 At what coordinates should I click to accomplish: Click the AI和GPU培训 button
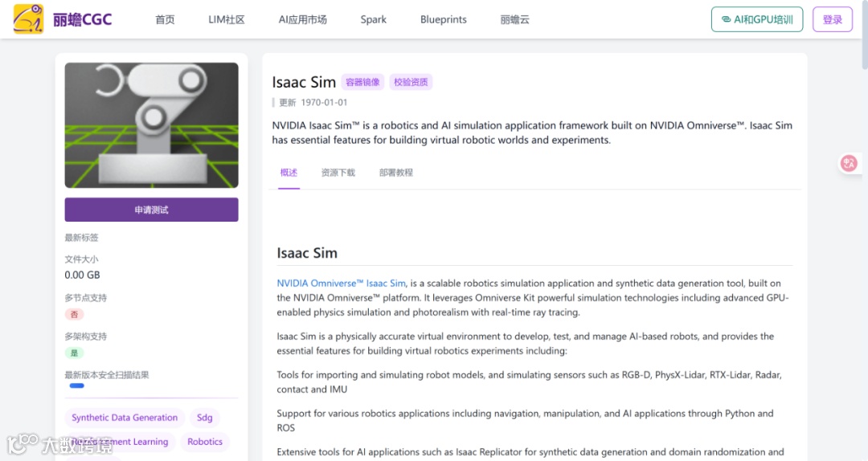(757, 19)
